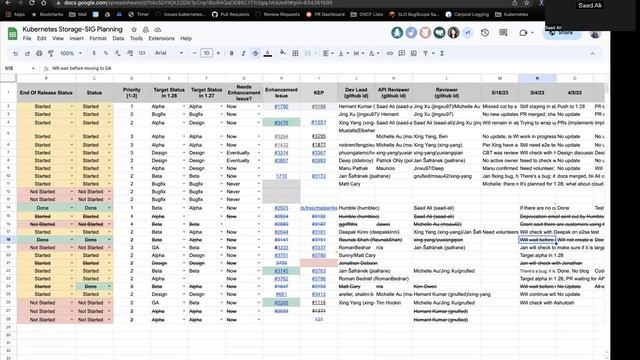Insert a chart using the toolbar icon
Screen dimensions: 640x360
pyautogui.click(x=413, y=53)
